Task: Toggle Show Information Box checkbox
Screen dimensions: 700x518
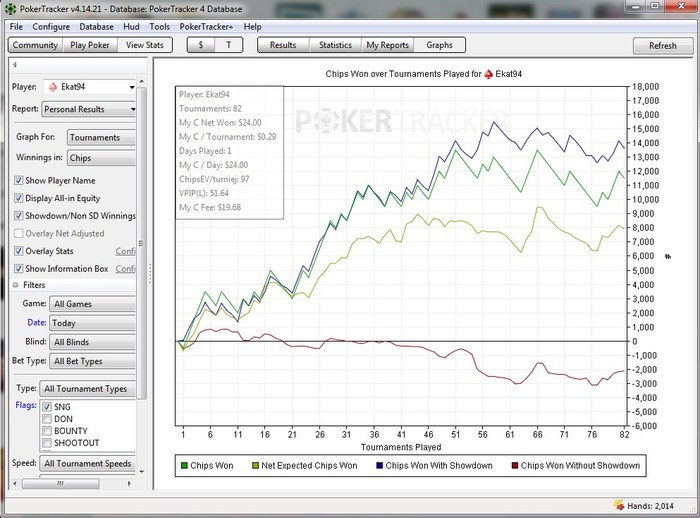Action: pos(19,268)
